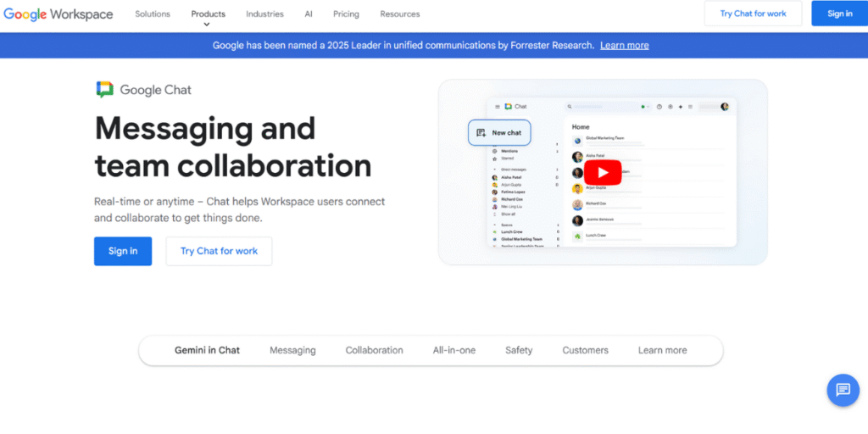
Task: Switch to the Safety tab
Action: pos(519,350)
